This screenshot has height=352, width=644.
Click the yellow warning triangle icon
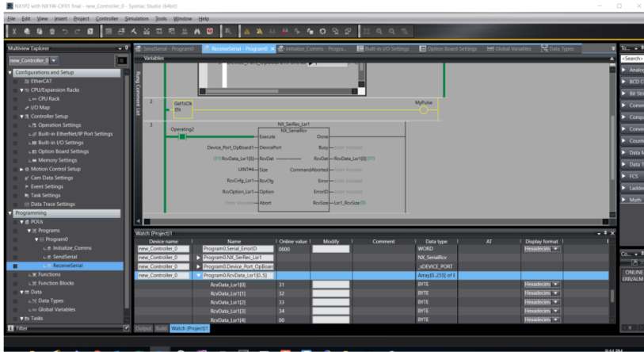tap(247, 31)
